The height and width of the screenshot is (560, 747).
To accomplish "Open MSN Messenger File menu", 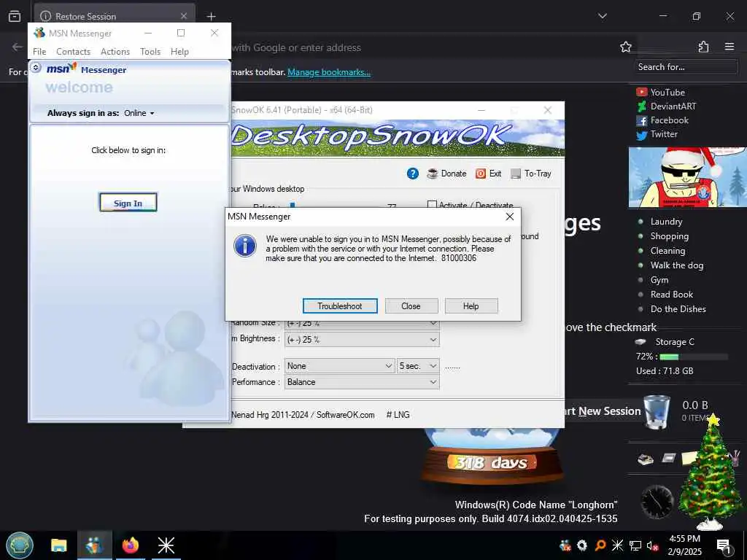I will tap(39, 52).
